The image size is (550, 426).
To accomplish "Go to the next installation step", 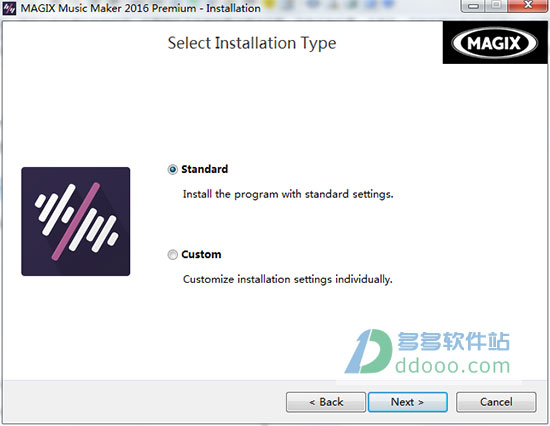I will click(x=408, y=402).
